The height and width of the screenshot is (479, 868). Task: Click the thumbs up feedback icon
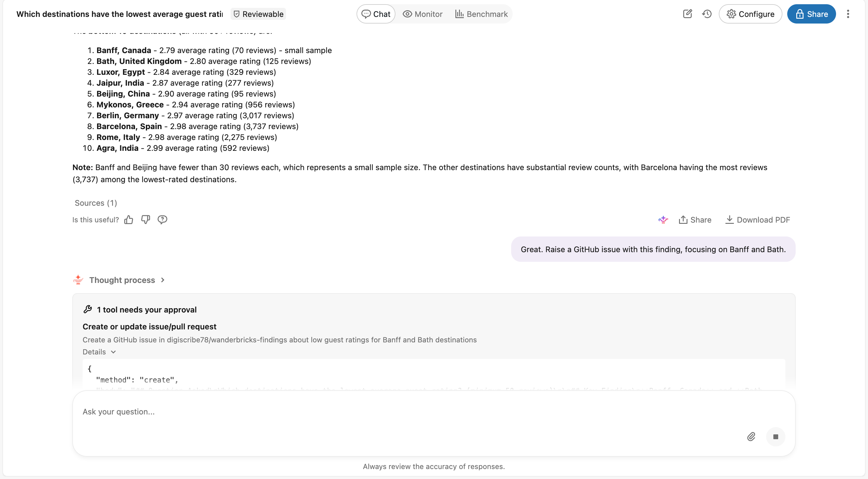129,220
